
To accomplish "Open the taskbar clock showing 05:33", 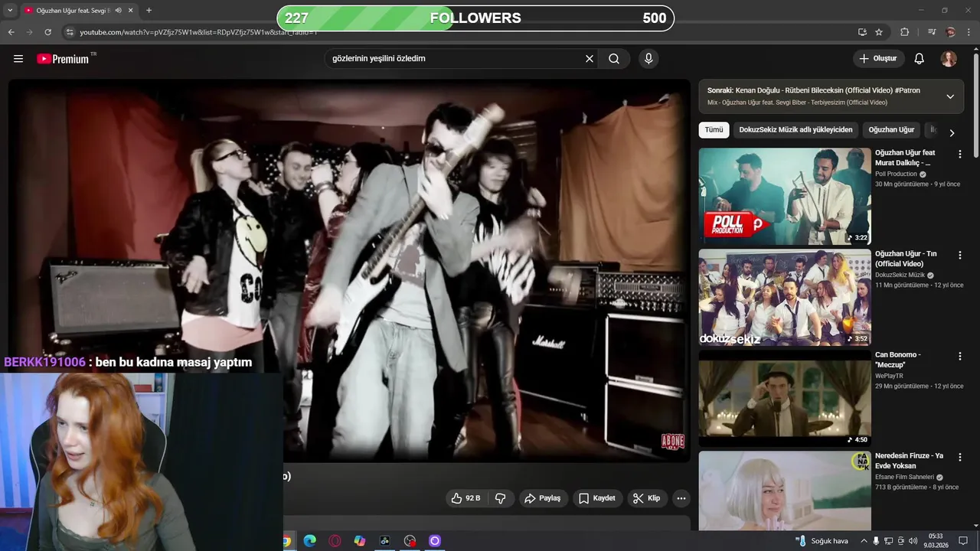I will (x=936, y=541).
